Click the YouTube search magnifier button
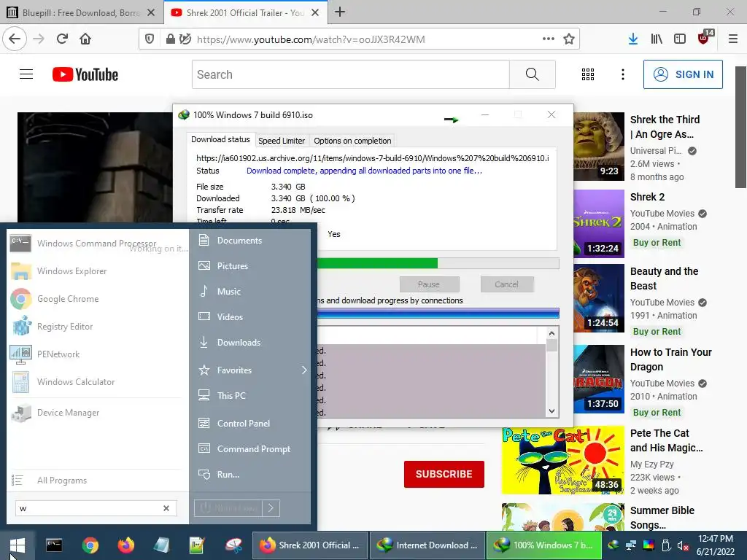 (x=532, y=74)
